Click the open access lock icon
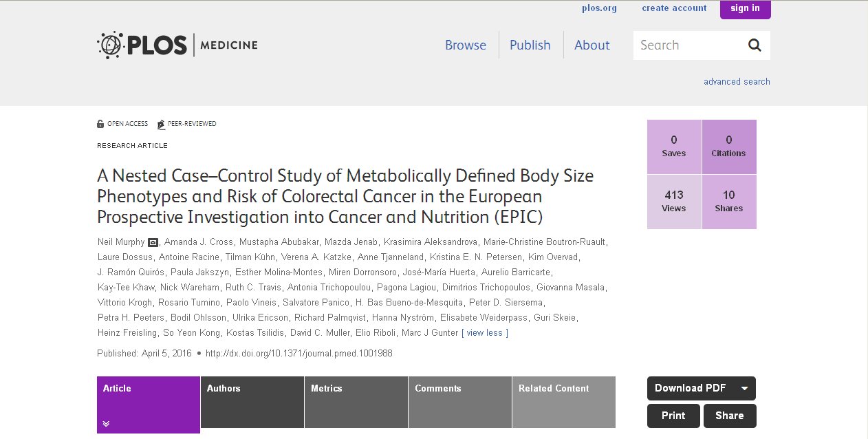 pyautogui.click(x=100, y=124)
